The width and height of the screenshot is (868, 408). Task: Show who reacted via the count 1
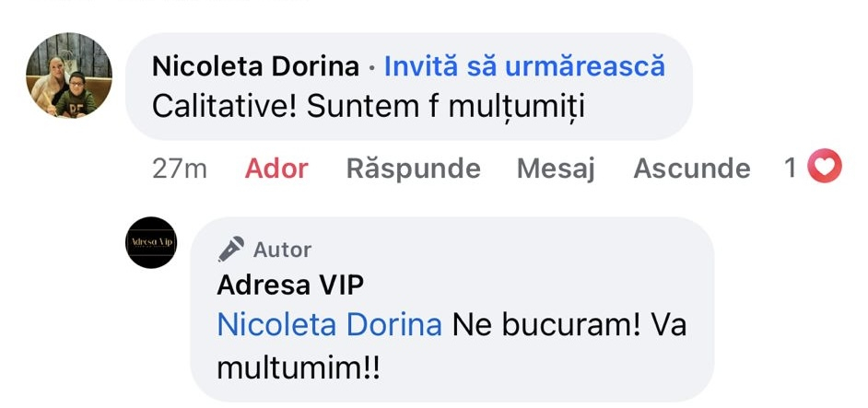point(790,168)
